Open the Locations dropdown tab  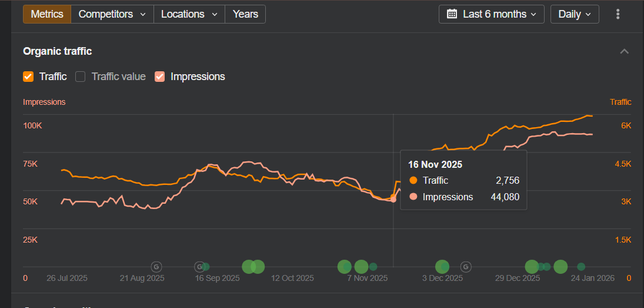(189, 14)
